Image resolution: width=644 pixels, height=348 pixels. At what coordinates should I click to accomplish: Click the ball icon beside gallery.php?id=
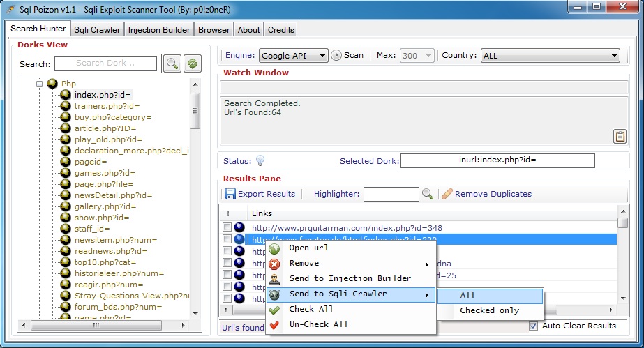click(x=66, y=206)
